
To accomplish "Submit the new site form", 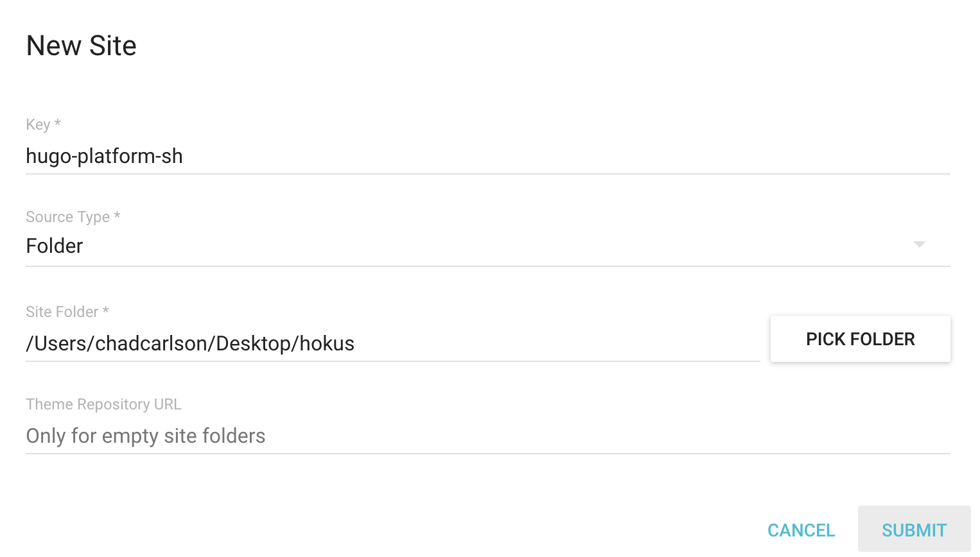I will pyautogui.click(x=914, y=530).
